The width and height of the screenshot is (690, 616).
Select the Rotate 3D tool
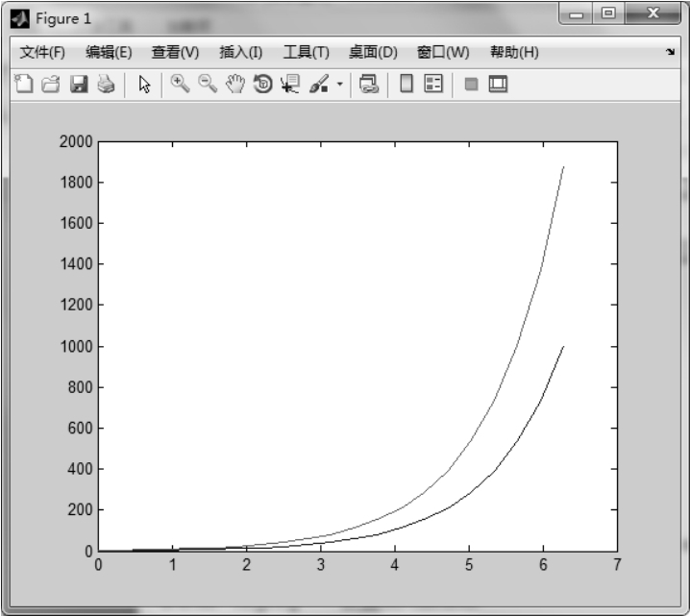(x=261, y=85)
